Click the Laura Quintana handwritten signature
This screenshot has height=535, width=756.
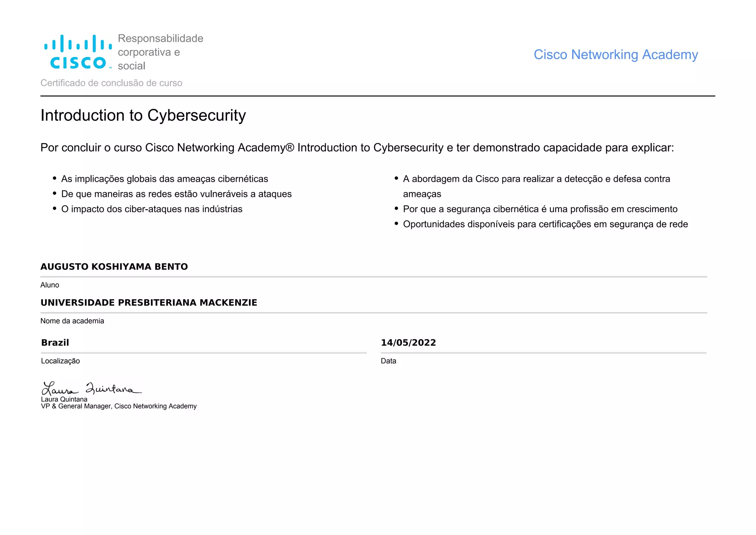91,388
